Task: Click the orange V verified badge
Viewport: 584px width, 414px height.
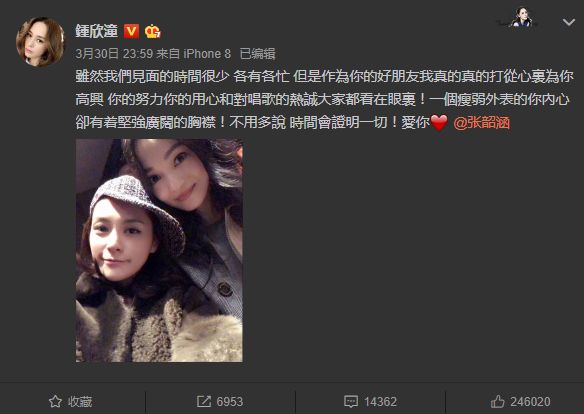Action: pos(131,31)
